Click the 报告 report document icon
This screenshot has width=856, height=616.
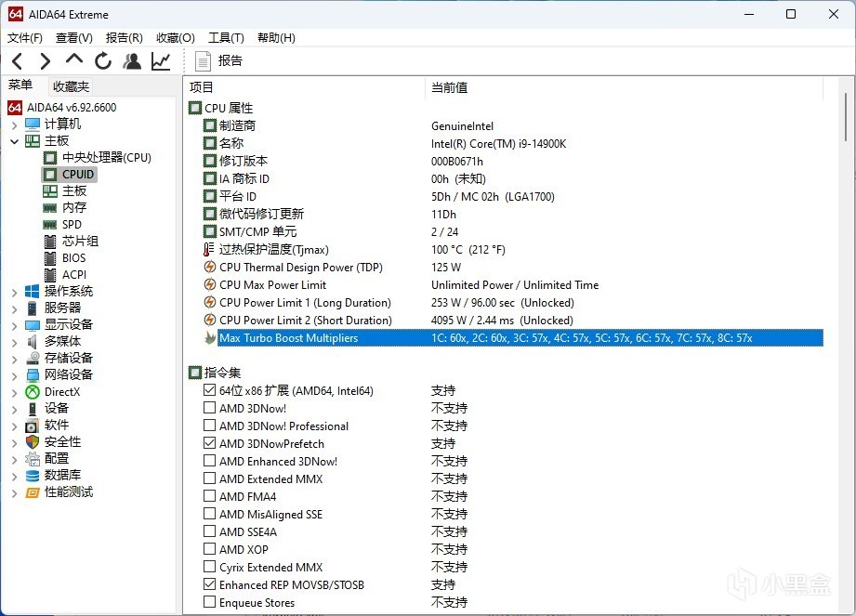coord(204,61)
